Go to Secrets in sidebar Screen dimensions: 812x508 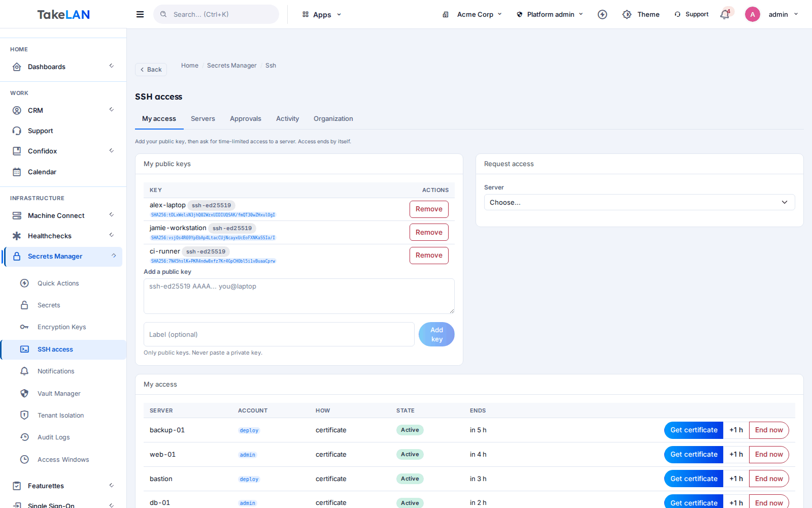tap(49, 305)
